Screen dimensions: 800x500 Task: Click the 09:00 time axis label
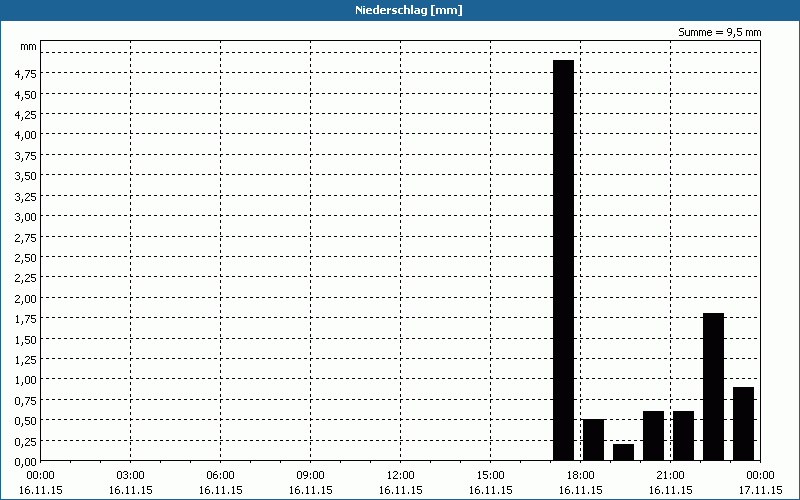click(311, 476)
